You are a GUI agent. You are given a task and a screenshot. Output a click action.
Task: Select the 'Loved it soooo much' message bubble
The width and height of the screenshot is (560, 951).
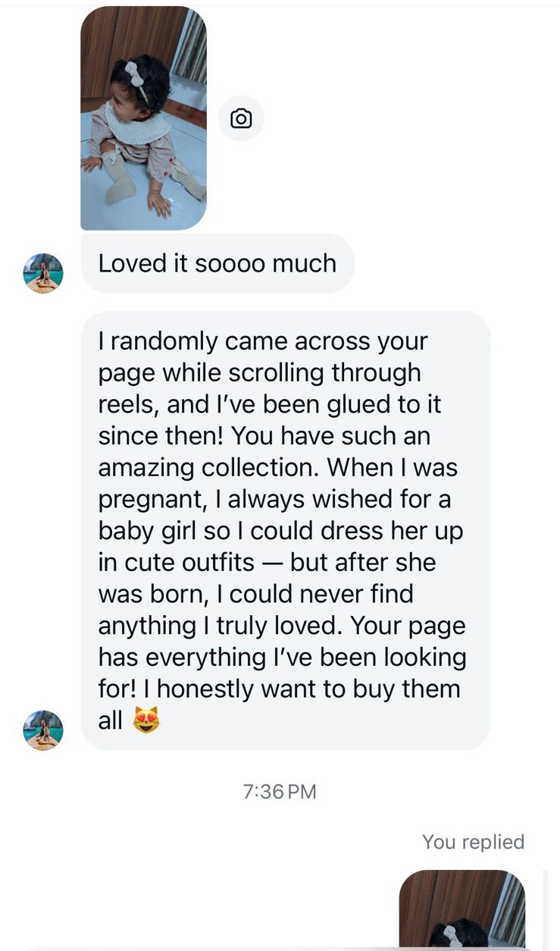[x=217, y=264]
